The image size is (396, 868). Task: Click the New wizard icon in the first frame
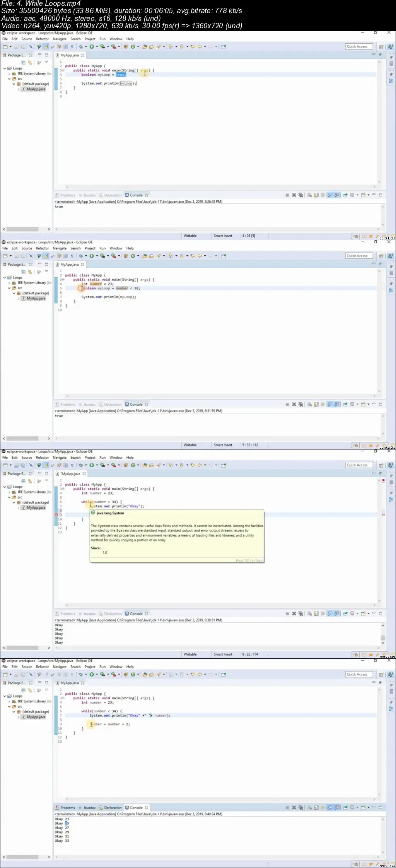(x=5, y=46)
